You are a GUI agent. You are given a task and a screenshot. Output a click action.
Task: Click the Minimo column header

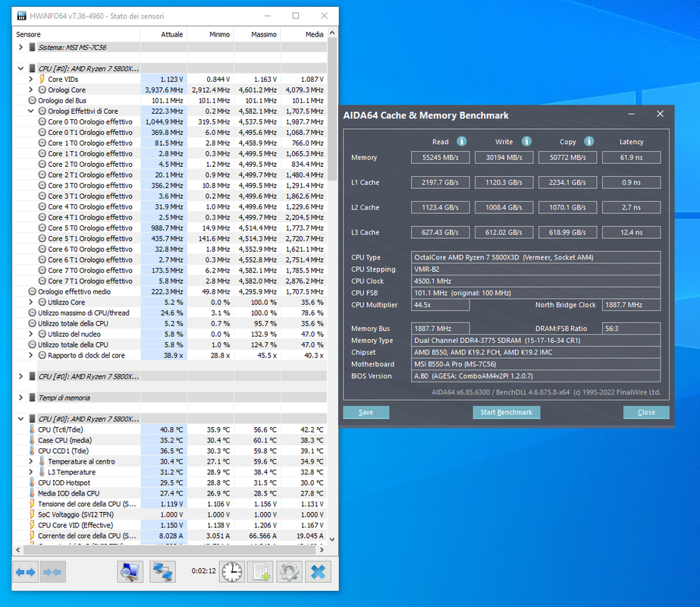pyautogui.click(x=211, y=34)
